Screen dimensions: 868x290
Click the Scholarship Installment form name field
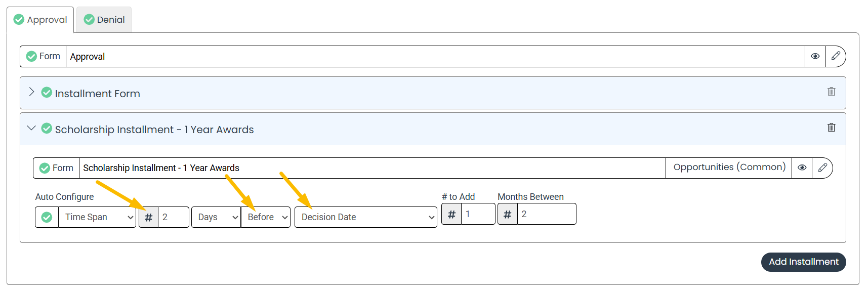[372, 168]
